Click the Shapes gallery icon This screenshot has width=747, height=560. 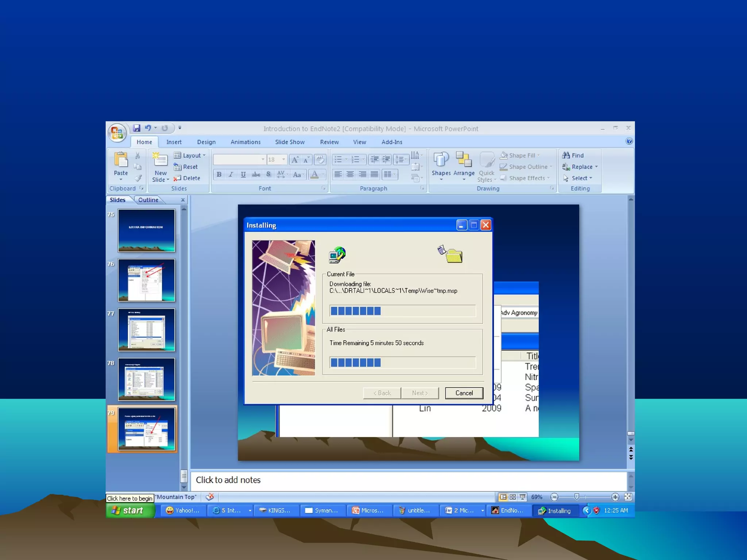[441, 160]
